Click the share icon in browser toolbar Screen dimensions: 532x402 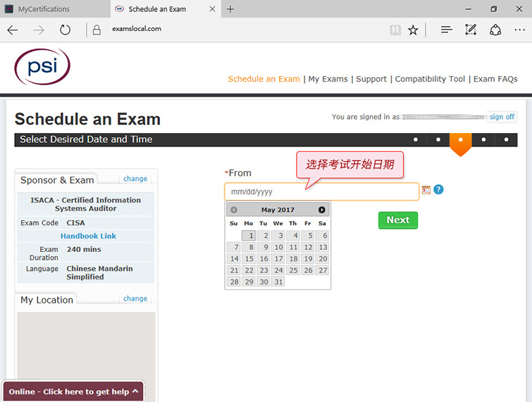pos(495,30)
